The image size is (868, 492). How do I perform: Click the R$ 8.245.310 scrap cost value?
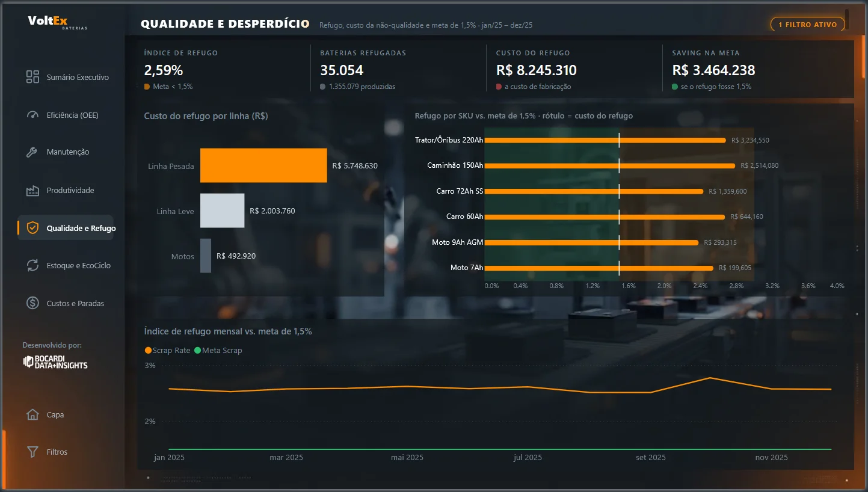coord(537,70)
